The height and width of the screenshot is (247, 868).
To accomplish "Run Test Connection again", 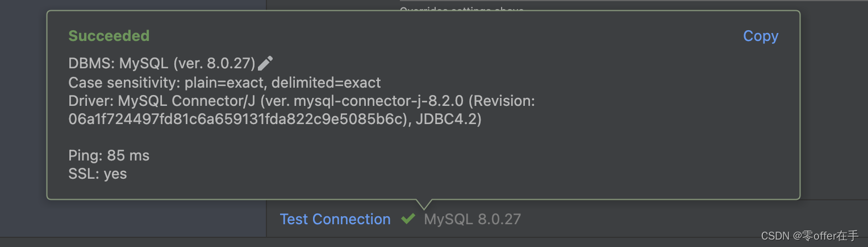I will pos(335,219).
